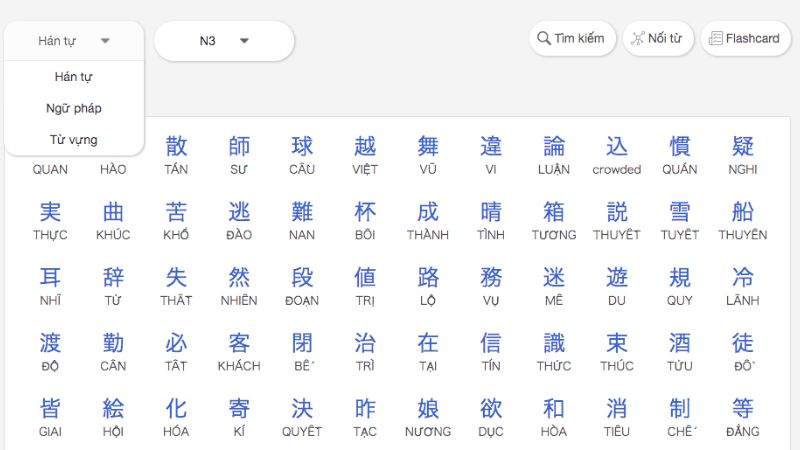Select kanji 曲 KHÚC
This screenshot has height=450, width=800.
[113, 221]
